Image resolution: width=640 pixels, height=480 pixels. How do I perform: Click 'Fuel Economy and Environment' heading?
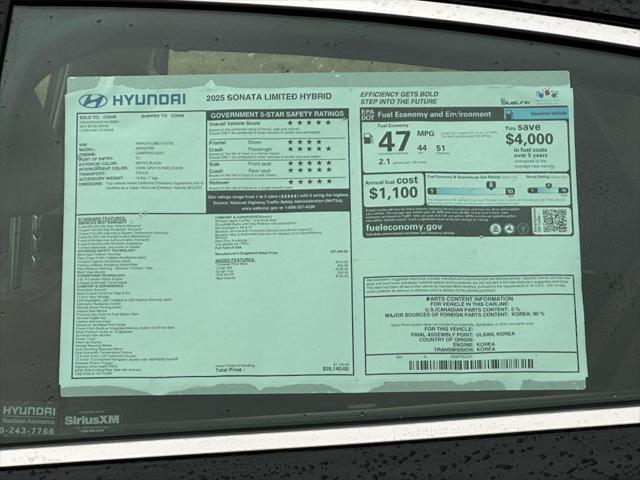pyautogui.click(x=434, y=114)
